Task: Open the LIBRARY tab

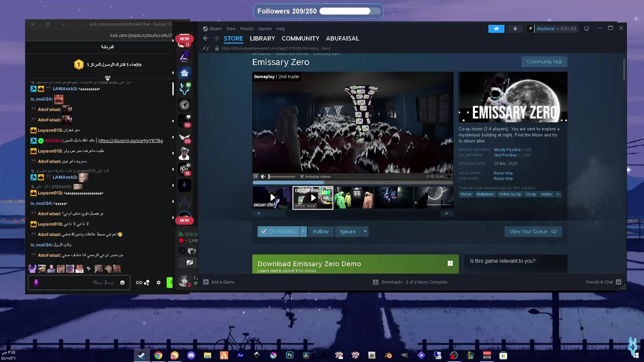Action: pos(263,38)
